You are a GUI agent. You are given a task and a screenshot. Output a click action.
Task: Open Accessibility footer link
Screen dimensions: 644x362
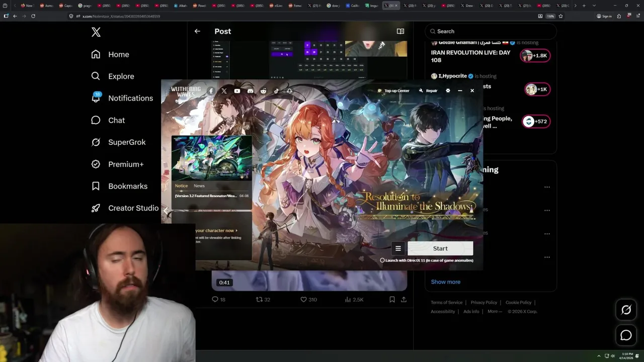click(x=443, y=311)
